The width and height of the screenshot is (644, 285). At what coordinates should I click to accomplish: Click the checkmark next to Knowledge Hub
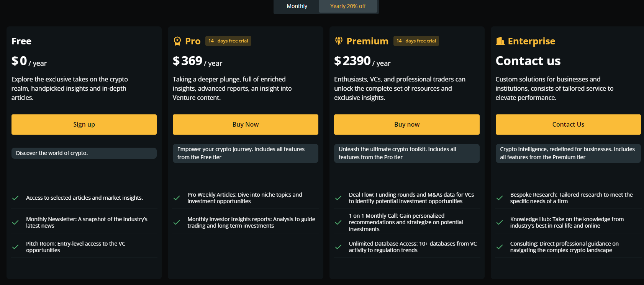[x=500, y=222]
